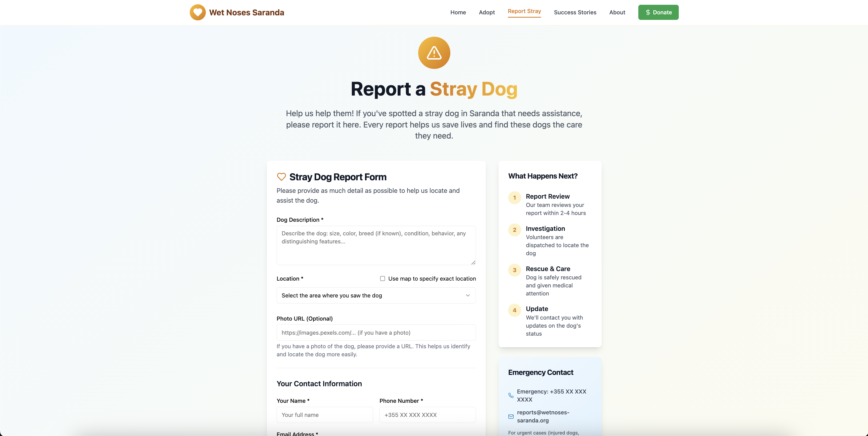
Task: Click the step 1 Report Review badge
Action: (x=514, y=198)
